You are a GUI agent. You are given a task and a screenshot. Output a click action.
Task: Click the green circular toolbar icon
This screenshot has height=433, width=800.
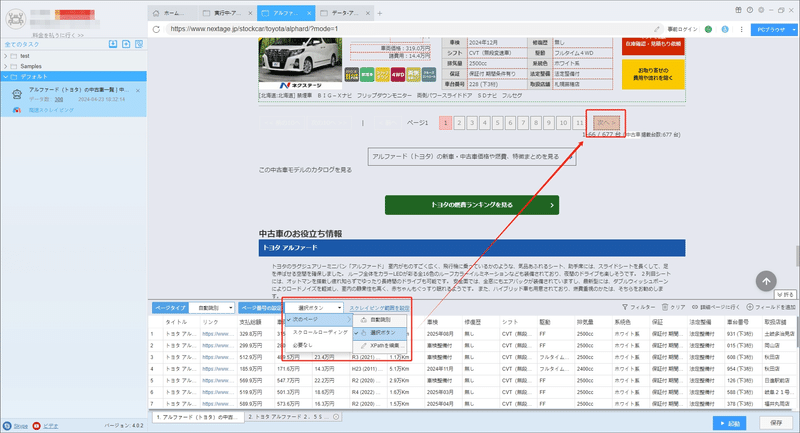pyautogui.click(x=708, y=29)
